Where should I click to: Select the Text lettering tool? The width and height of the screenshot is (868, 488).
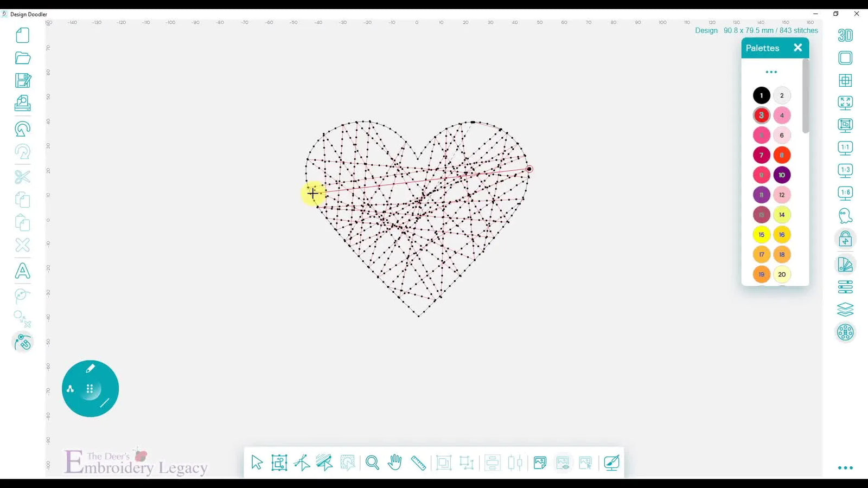23,271
